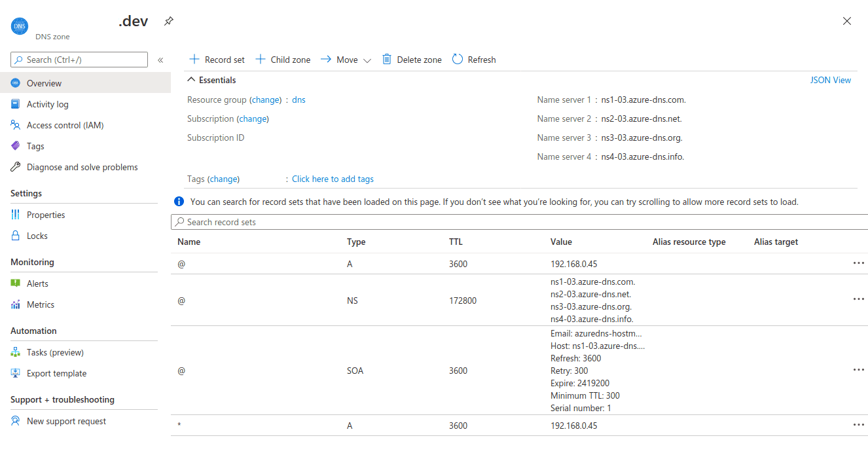Click the Metrics chart icon
Viewport: 868px width, 455px height.
tap(16, 304)
